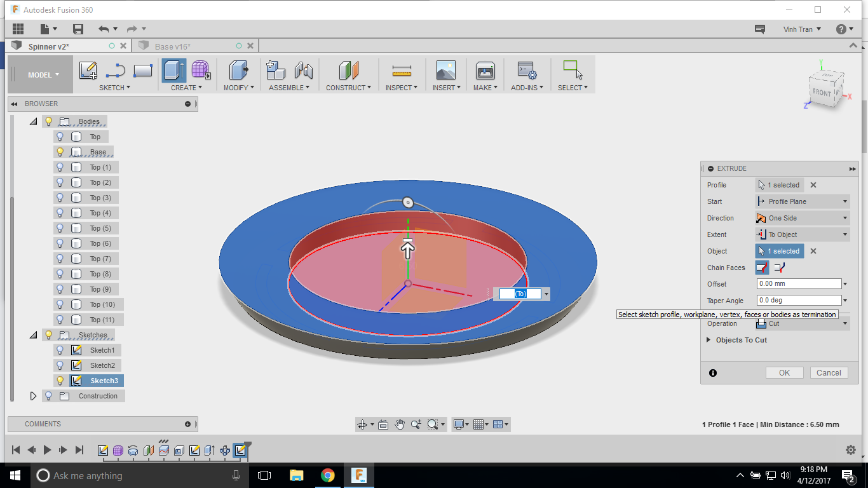Enable Chain Faces extend option

click(780, 268)
